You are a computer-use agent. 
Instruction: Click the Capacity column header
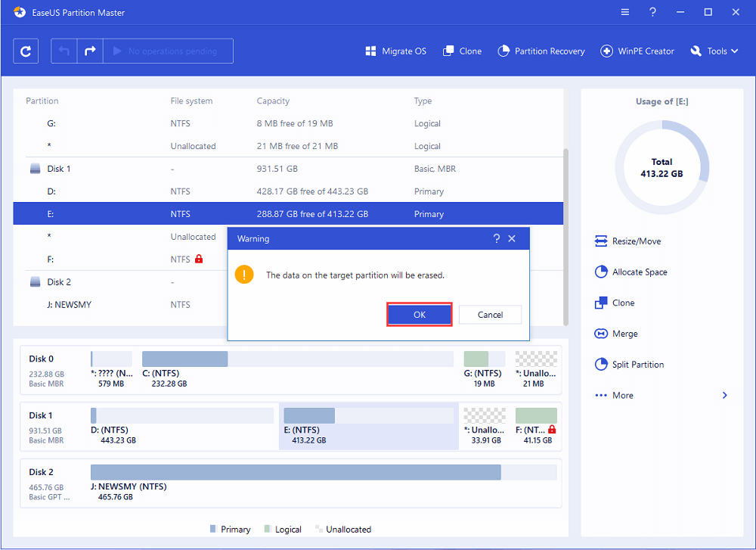(x=273, y=101)
